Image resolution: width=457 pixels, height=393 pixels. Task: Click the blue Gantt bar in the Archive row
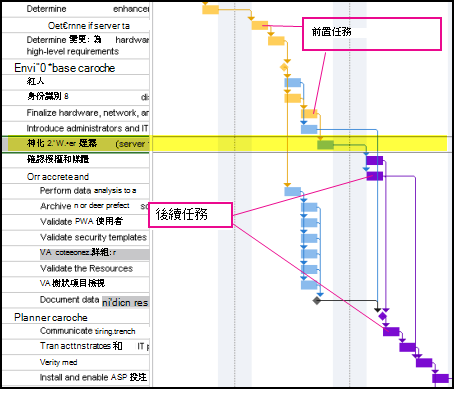309,207
